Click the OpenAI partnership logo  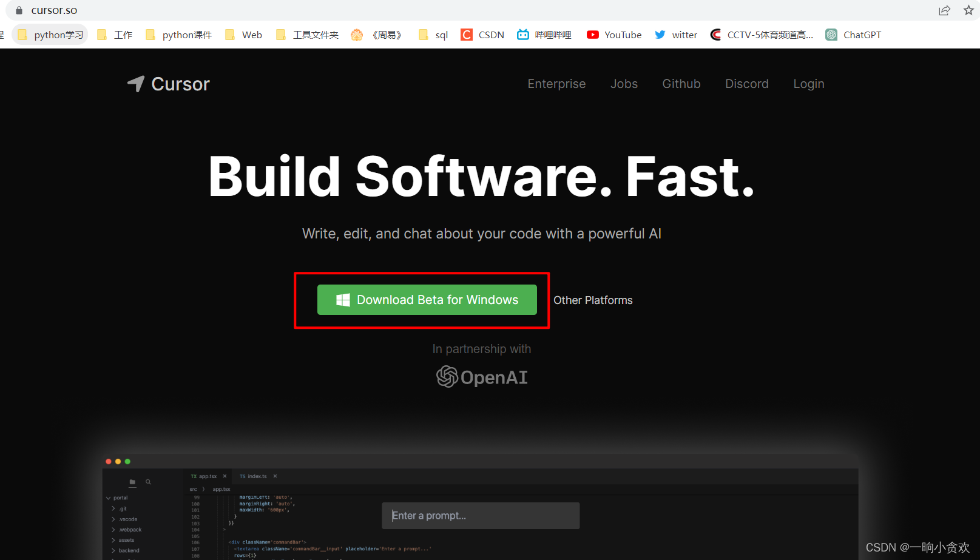point(482,377)
